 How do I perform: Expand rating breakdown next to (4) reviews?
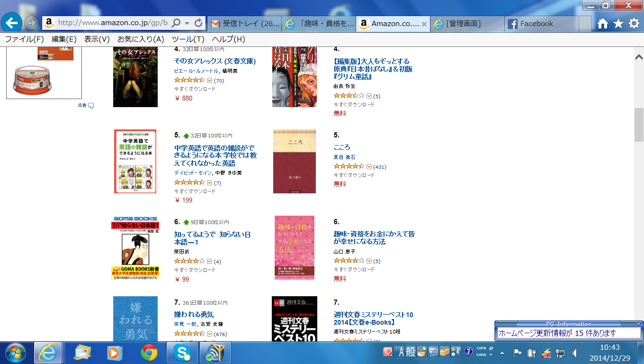[210, 261]
